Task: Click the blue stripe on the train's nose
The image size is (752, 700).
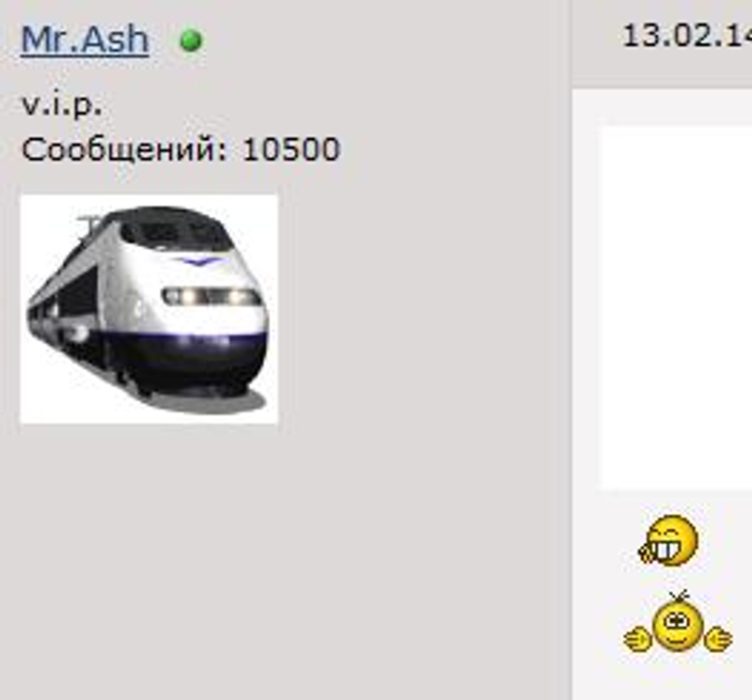Action: click(197, 261)
